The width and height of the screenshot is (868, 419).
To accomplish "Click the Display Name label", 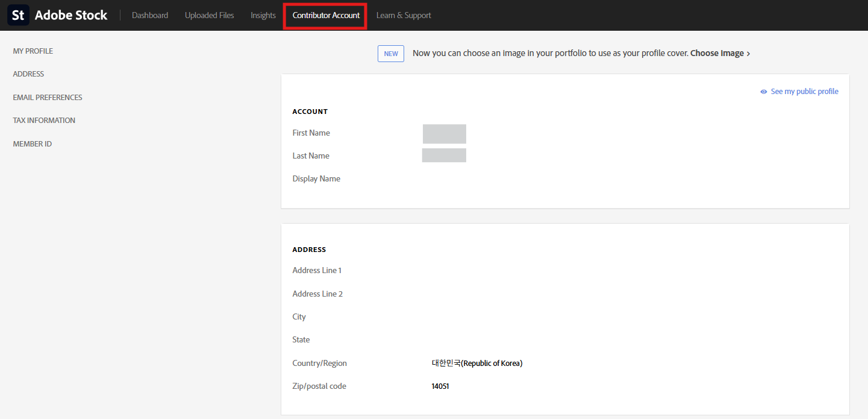I will [316, 179].
